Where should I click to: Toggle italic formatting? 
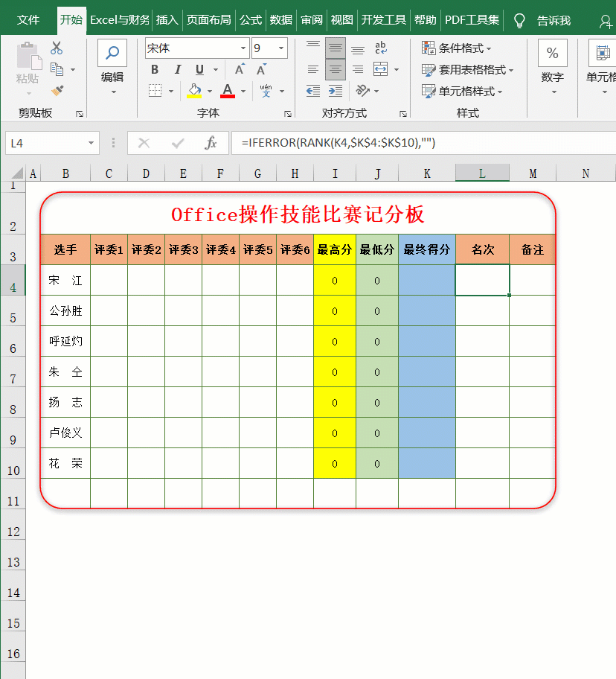point(177,70)
